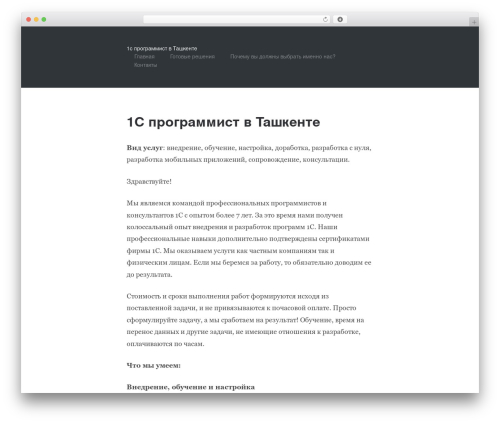Screen dimensions: 500x423
Task: Click the yellow minimize window button
Action: tap(36, 20)
